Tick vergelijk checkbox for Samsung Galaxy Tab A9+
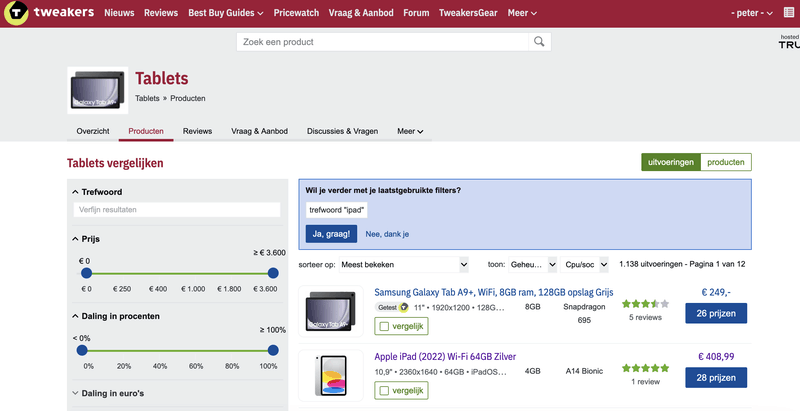The height and width of the screenshot is (411, 800). (385, 326)
